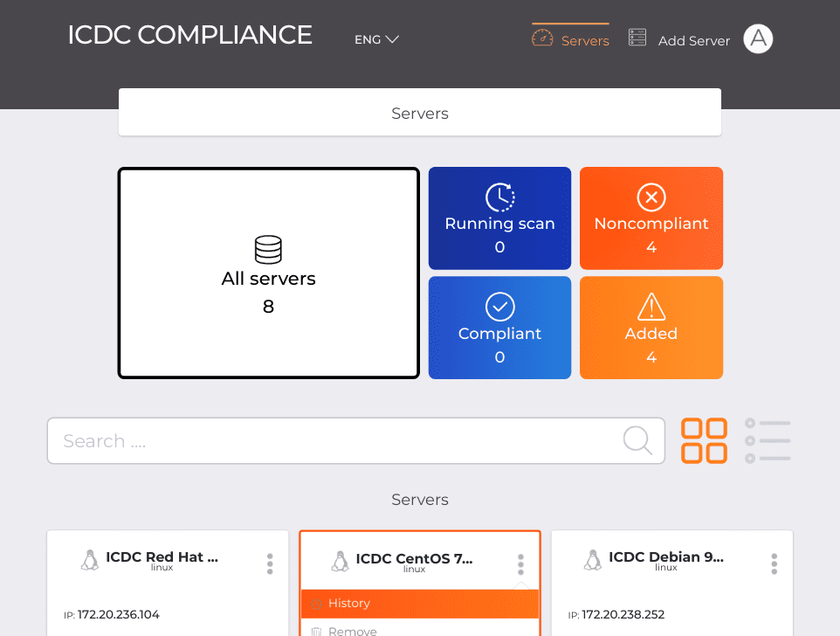
Task: Go to the Add Server link
Action: 694,41
